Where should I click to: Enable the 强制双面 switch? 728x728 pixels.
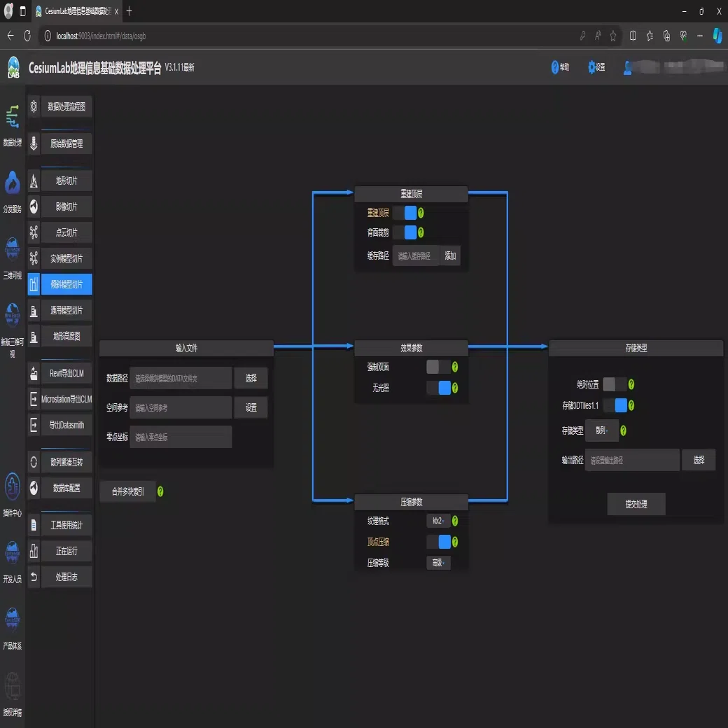[x=439, y=367]
